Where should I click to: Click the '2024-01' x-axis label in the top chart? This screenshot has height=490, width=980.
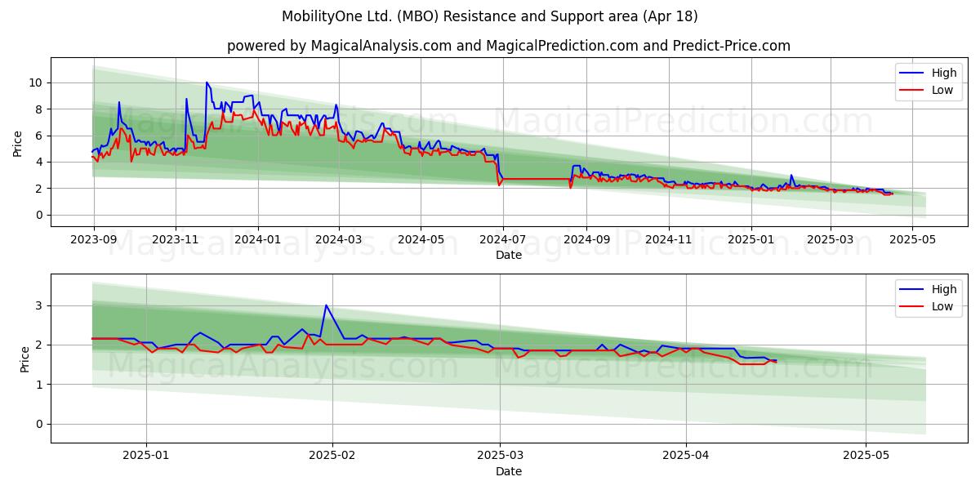coord(258,241)
